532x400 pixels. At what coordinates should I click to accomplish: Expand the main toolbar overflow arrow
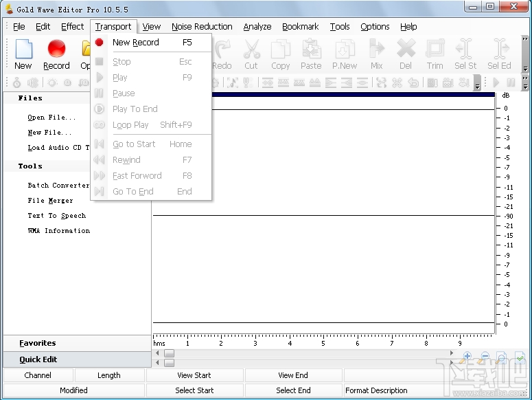(525, 69)
